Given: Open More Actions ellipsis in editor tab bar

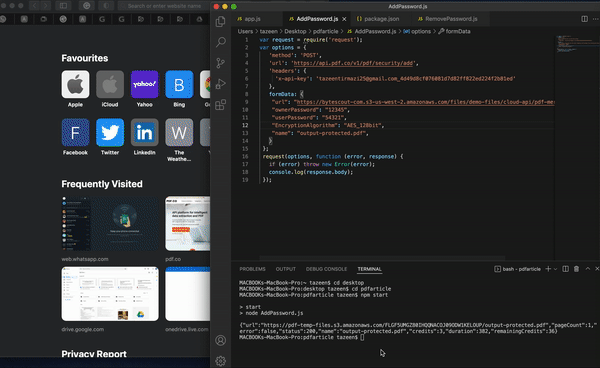Looking at the screenshot, I should click(595, 19).
